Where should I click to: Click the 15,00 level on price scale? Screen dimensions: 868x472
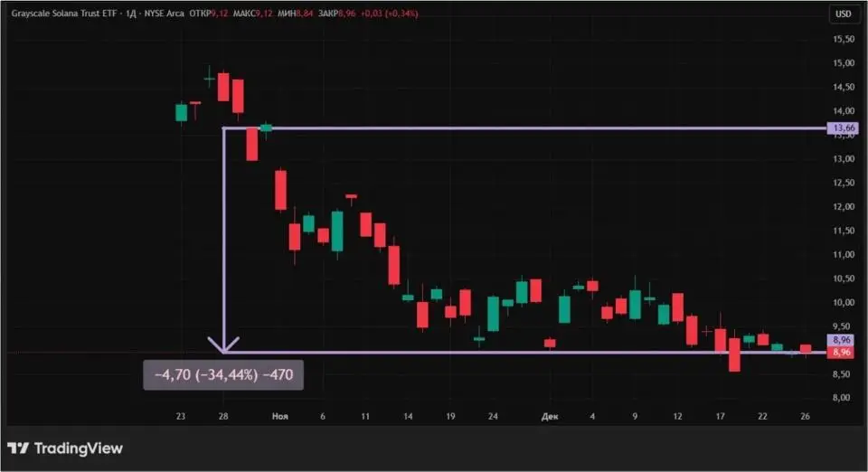(843, 63)
